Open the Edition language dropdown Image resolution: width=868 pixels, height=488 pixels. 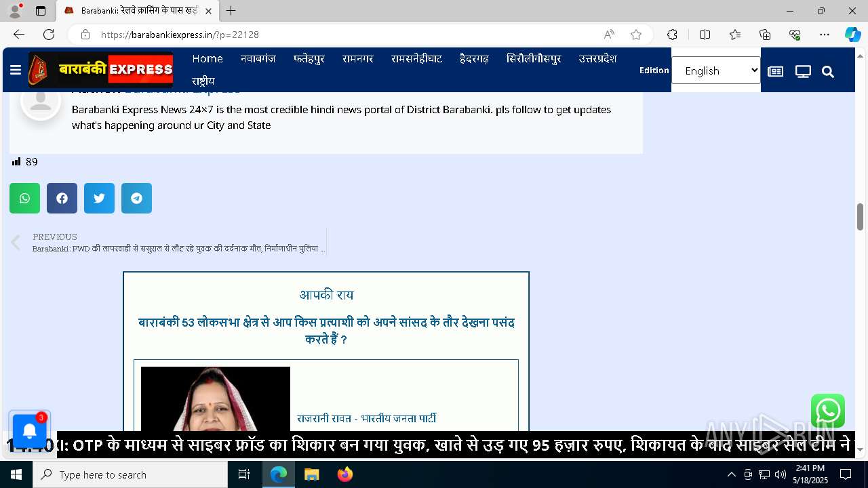(x=716, y=70)
